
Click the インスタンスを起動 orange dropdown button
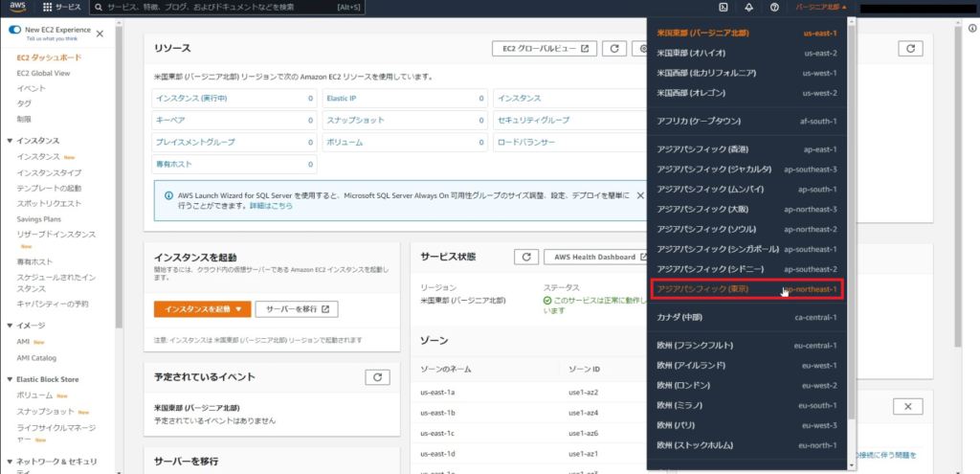[x=202, y=308]
